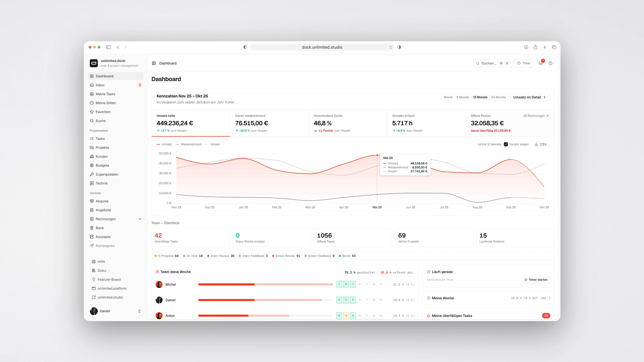
Task: Open Umsatz im Detail
Action: [x=530, y=97]
